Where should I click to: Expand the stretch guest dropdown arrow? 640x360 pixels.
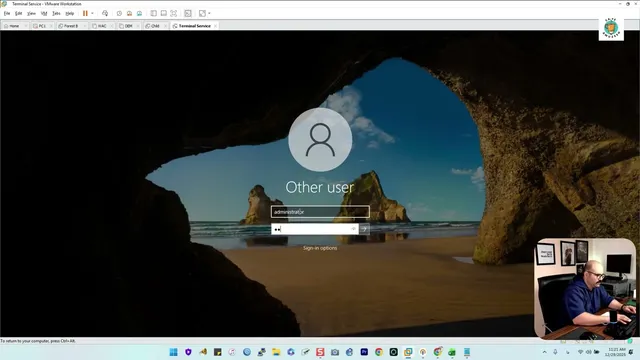point(209,13)
